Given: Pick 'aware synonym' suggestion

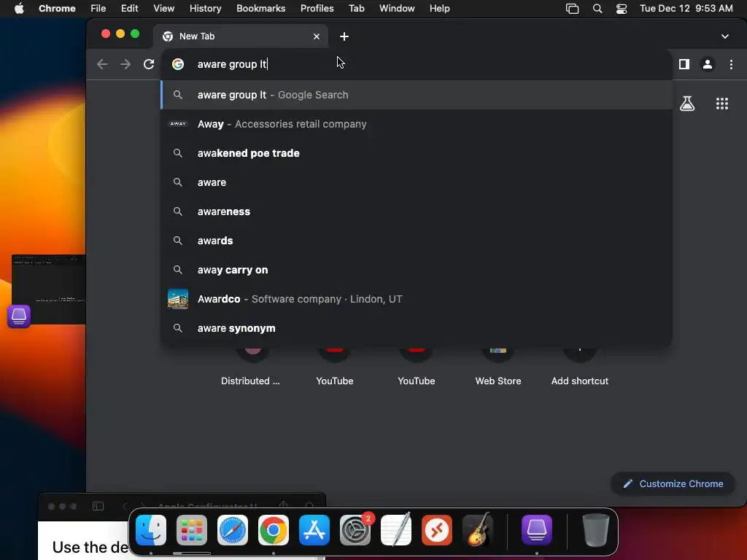Looking at the screenshot, I should point(417,328).
